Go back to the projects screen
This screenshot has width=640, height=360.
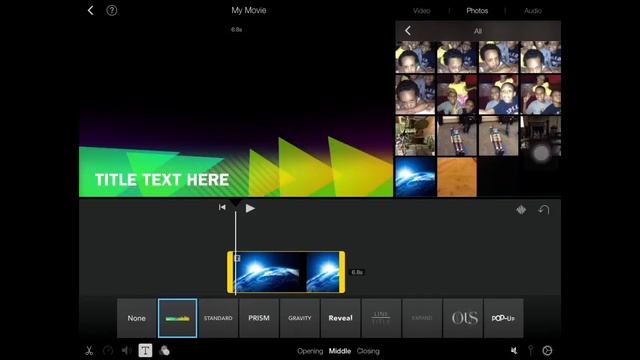(91, 10)
